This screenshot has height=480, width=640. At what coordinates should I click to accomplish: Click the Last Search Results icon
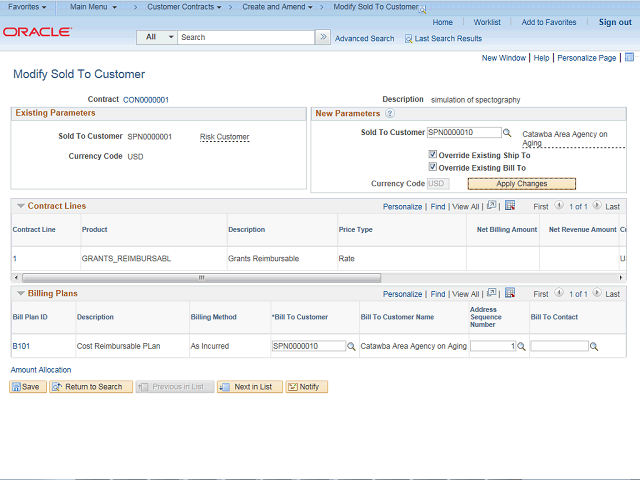[408, 39]
